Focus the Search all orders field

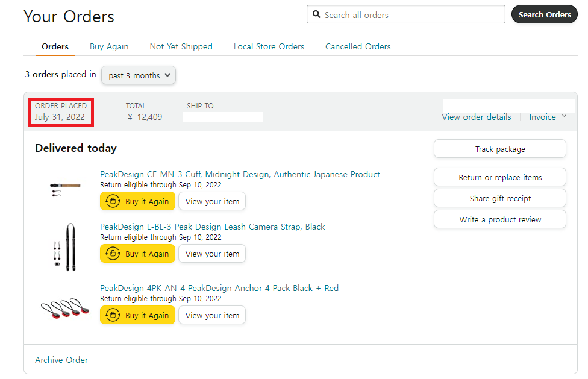405,14
